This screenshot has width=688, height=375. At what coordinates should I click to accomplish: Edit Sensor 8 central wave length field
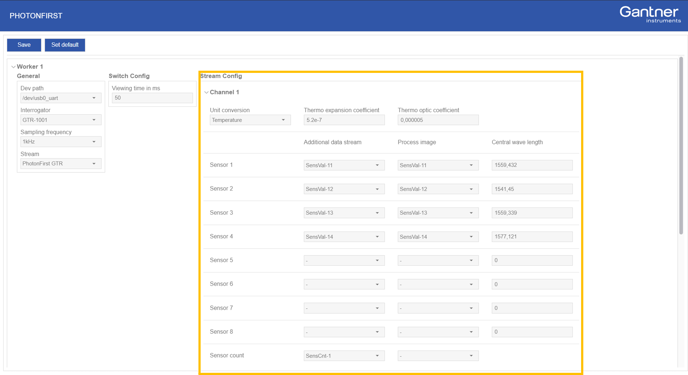[x=532, y=332]
